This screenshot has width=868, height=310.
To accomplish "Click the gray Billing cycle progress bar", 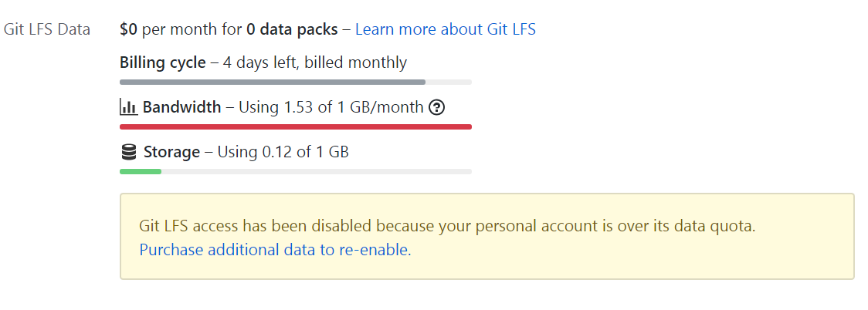I will coord(272,82).
